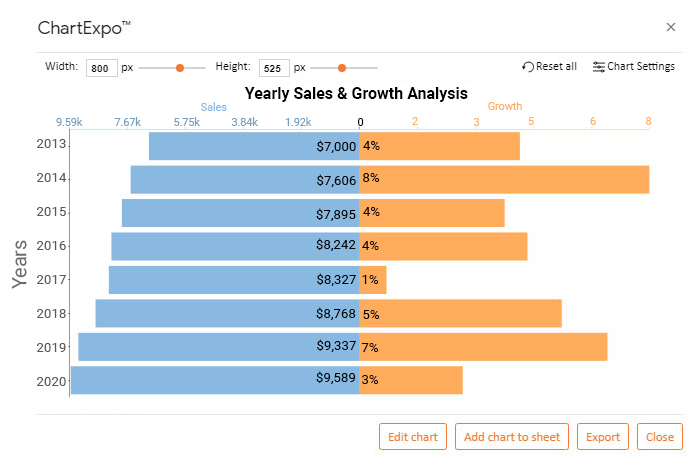The width and height of the screenshot is (698, 463).
Task: Select the 2014 orange growth bar
Action: (504, 180)
